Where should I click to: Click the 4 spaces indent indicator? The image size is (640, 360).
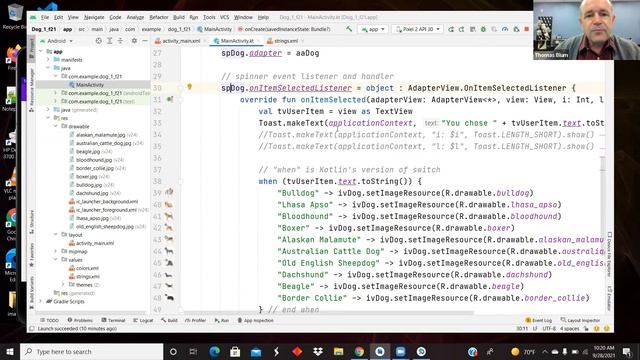[569, 329]
